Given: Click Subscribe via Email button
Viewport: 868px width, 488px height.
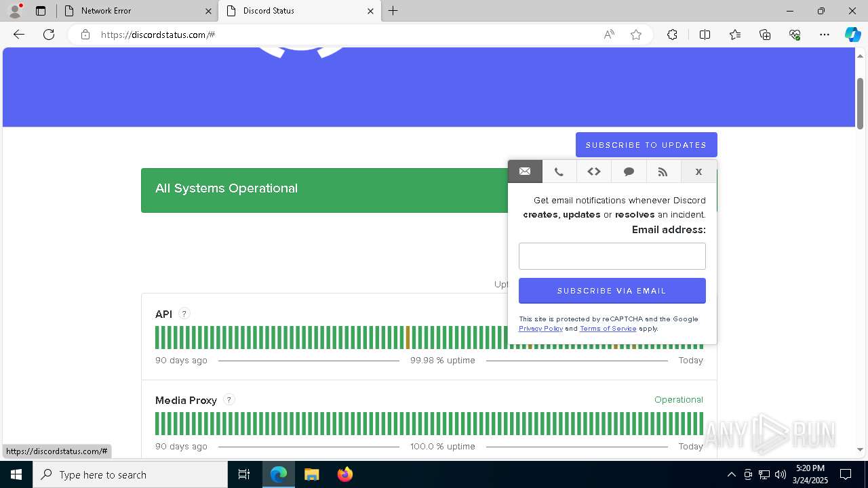Looking at the screenshot, I should click(612, 291).
